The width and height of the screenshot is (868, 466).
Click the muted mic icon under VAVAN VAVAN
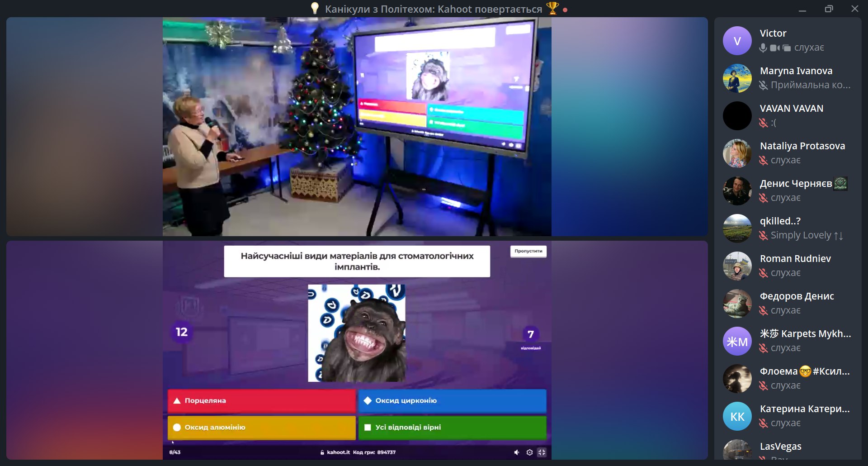[x=764, y=123]
